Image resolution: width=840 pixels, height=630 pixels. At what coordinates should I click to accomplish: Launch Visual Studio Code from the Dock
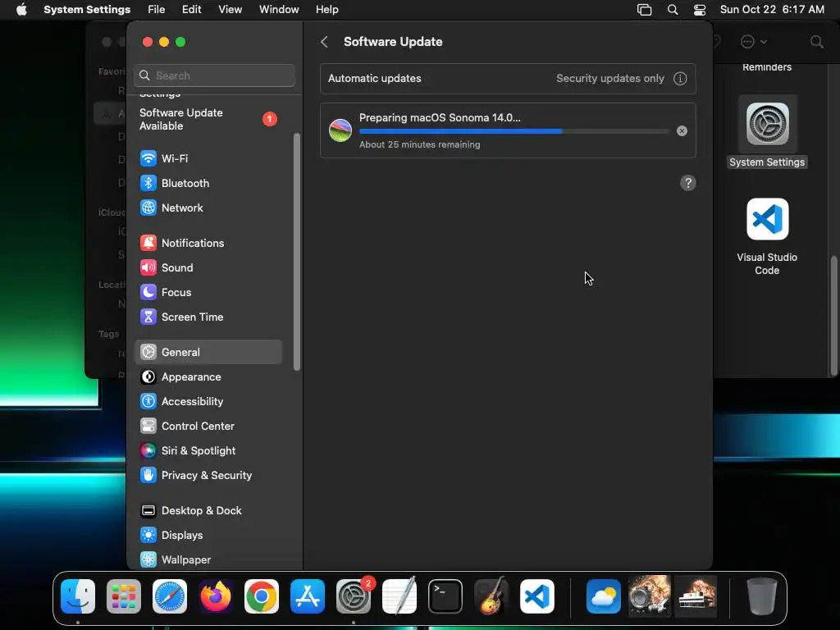point(536,596)
